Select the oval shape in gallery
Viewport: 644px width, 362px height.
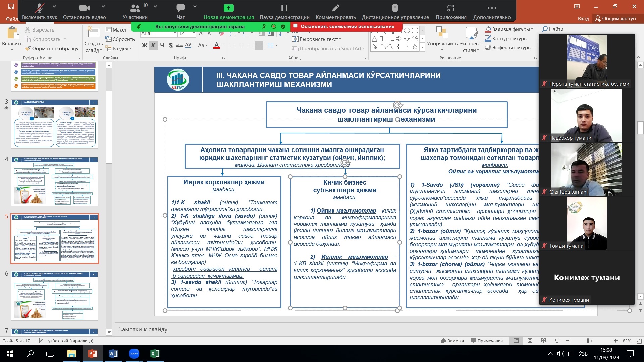pos(407,30)
